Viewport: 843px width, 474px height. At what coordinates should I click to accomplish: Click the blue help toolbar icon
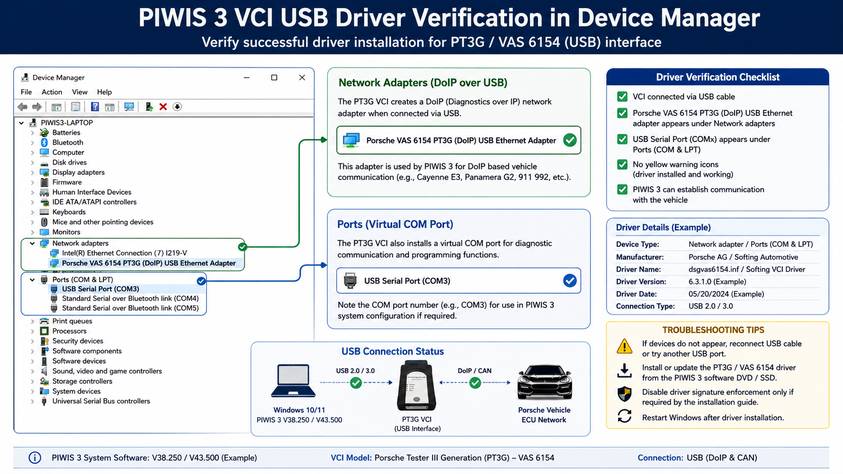point(95,107)
